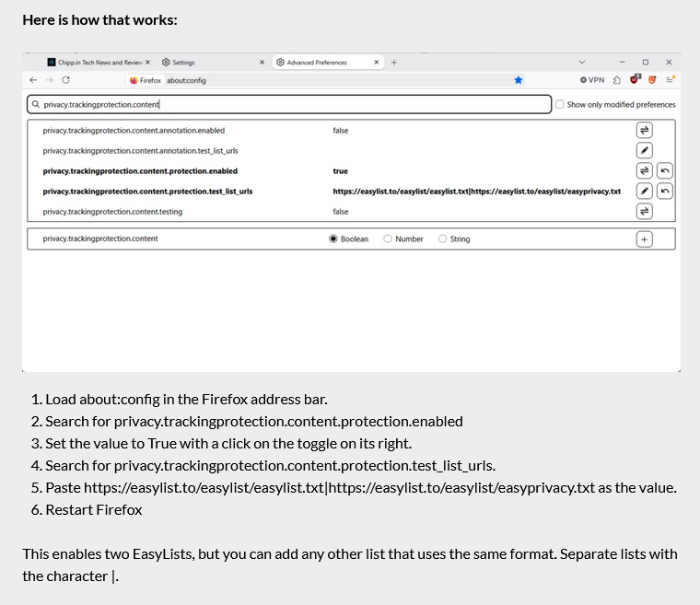Open a new tab with plus button

coord(394,63)
